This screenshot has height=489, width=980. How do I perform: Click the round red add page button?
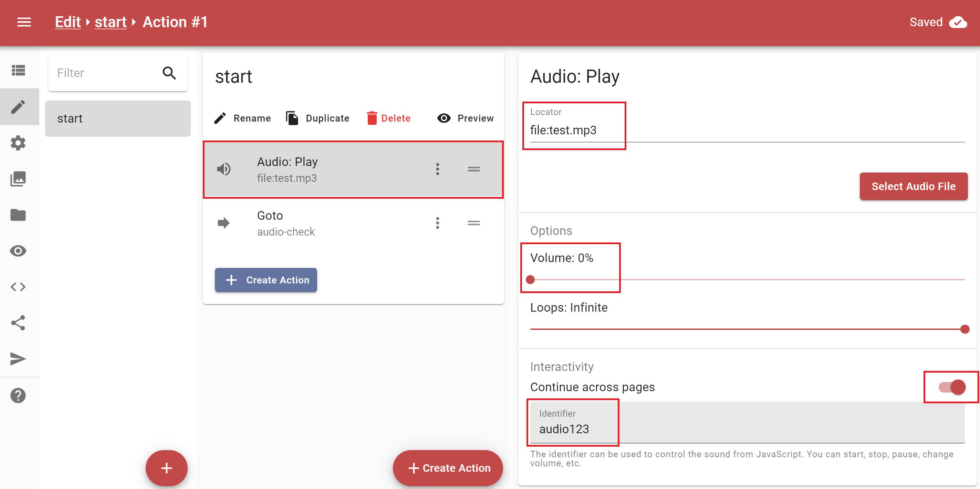point(167,468)
